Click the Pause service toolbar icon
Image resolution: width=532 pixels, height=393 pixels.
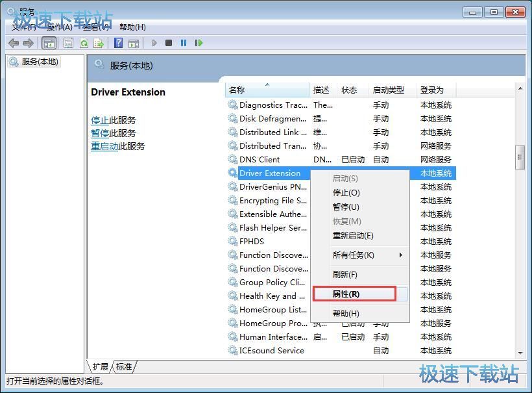click(x=184, y=43)
